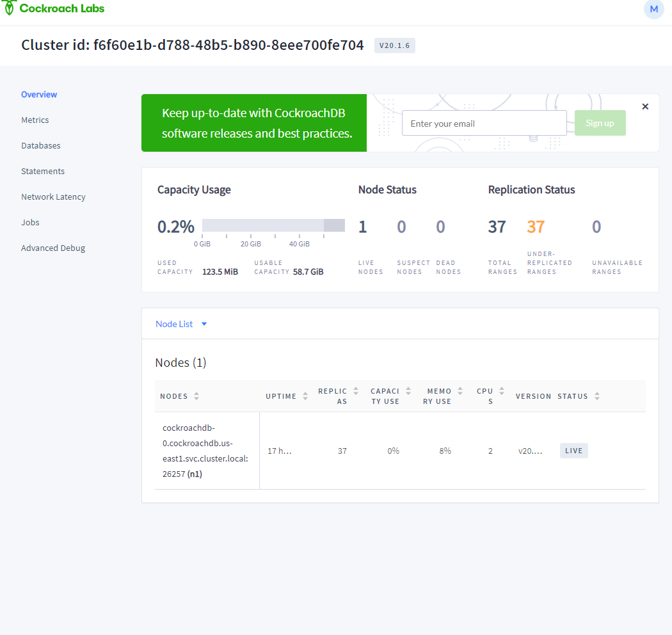672x635 pixels.
Task: Click the capacity use cell 0%
Action: click(x=394, y=451)
